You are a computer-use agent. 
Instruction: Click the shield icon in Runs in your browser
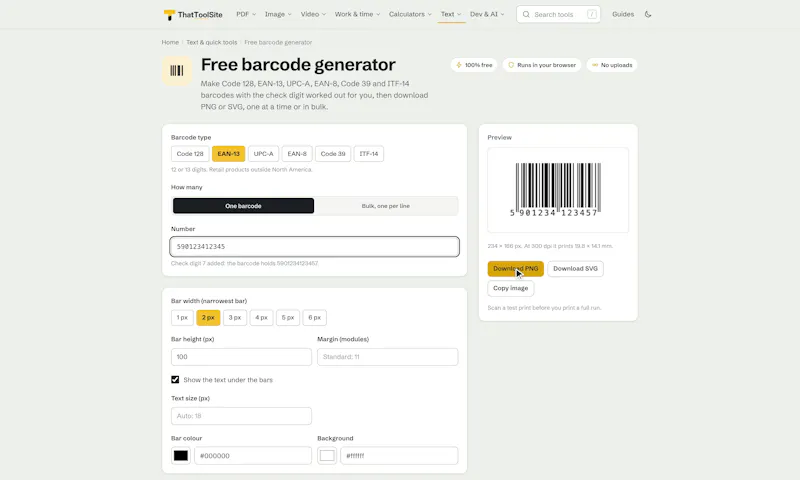point(511,65)
